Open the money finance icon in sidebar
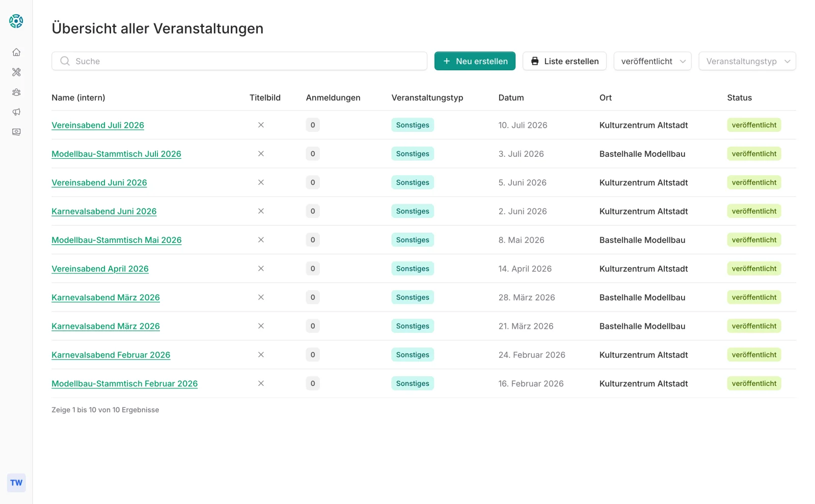The image size is (815, 504). [x=16, y=132]
